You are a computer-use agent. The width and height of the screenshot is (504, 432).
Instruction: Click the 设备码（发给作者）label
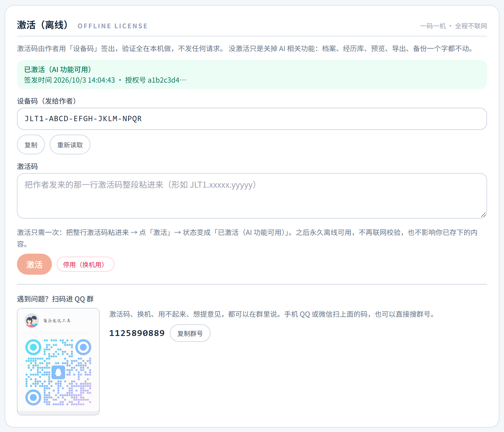pos(47,101)
